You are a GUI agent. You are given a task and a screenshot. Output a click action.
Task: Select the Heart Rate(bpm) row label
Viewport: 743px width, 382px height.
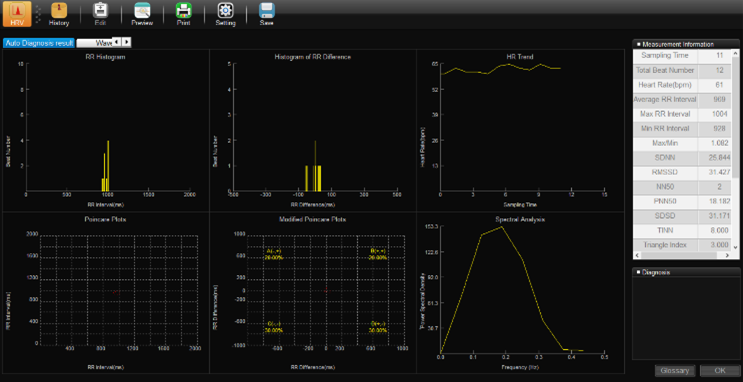(x=665, y=85)
